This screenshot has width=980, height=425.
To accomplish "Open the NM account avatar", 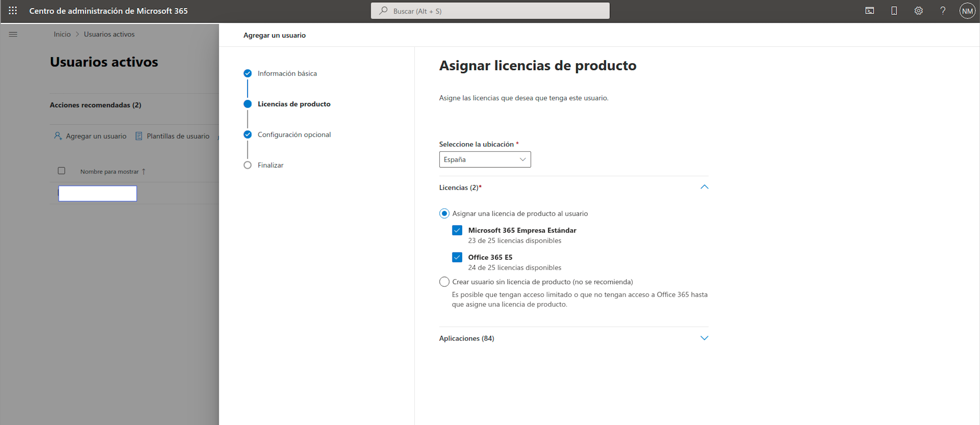I will click(967, 11).
